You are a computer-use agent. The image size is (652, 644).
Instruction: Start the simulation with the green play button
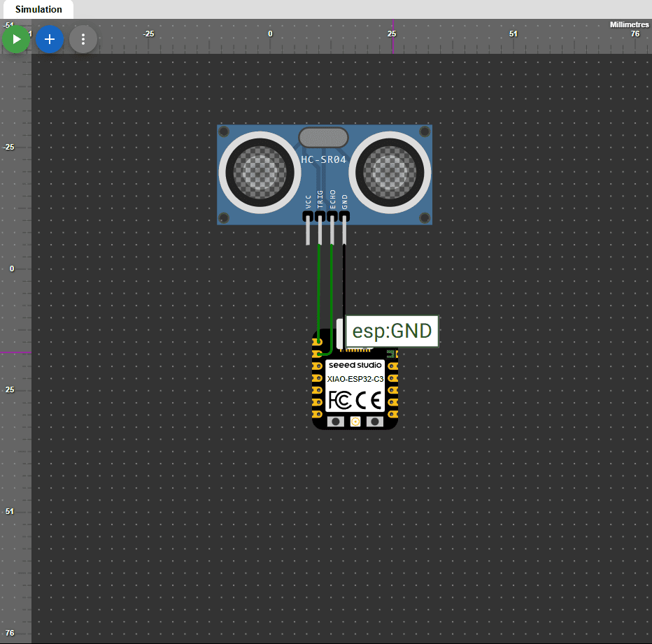pos(16,39)
